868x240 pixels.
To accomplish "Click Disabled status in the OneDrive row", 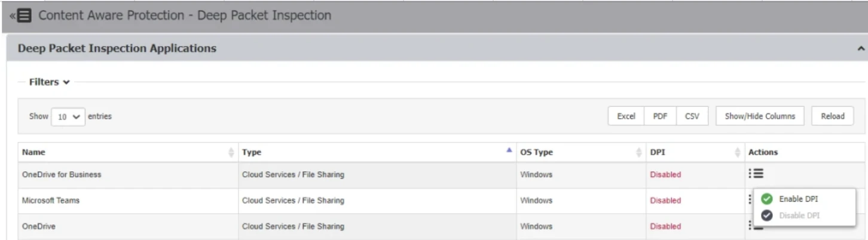I will coord(665,226).
